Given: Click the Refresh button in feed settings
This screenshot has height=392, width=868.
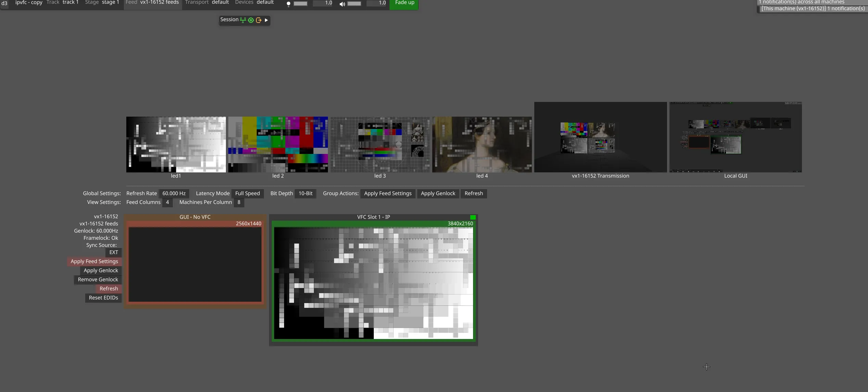Looking at the screenshot, I should click(x=108, y=288).
